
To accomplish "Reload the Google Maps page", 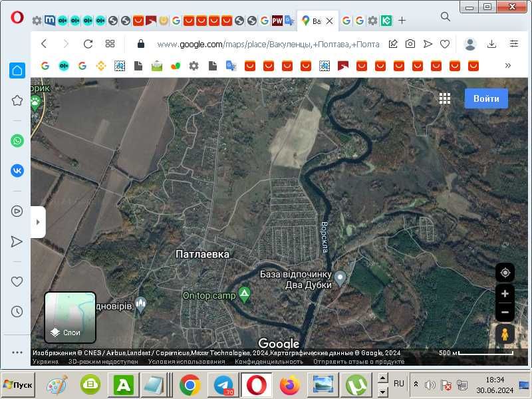I will 88,43.
